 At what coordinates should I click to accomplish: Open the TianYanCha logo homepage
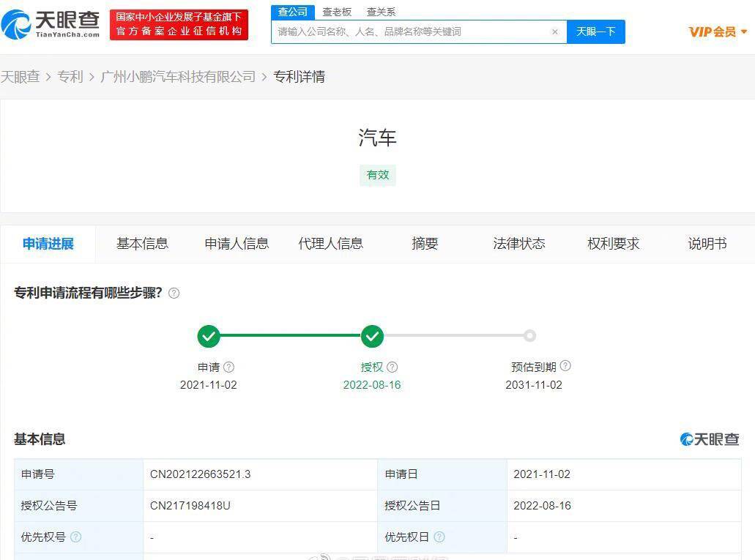point(51,24)
